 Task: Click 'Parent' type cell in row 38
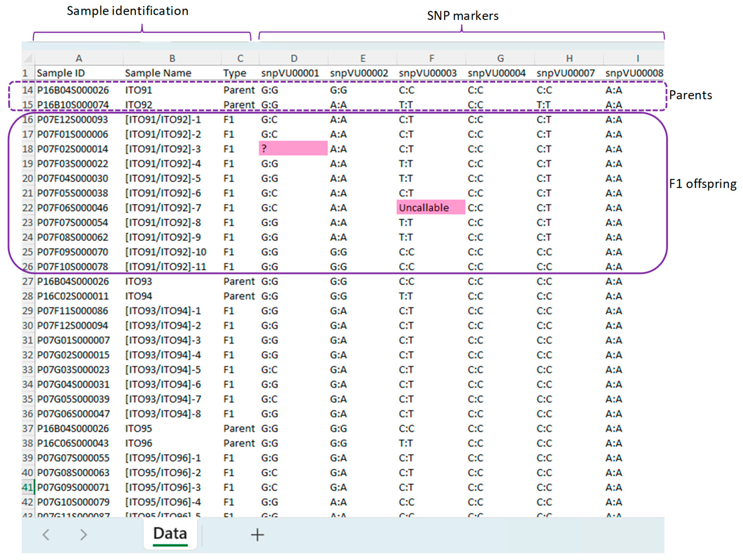pos(239,443)
